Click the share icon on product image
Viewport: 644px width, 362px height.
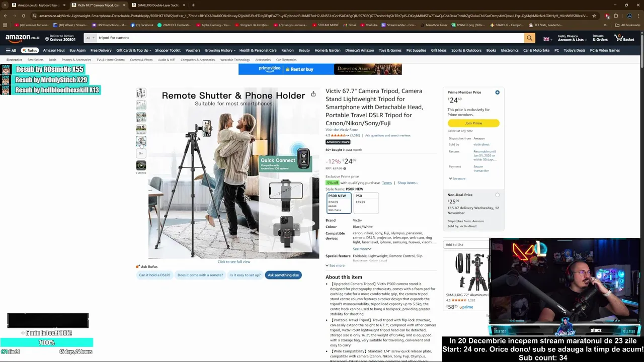(x=313, y=94)
